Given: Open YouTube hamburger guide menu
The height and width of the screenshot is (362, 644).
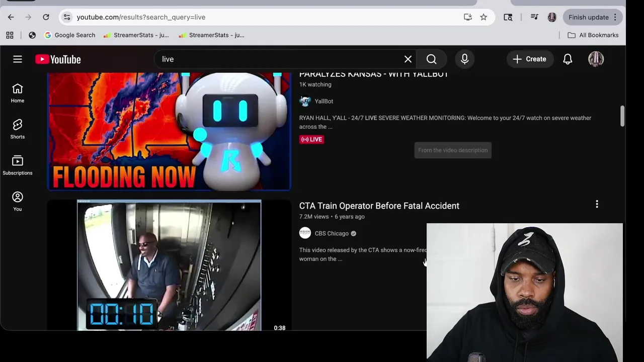Looking at the screenshot, I should (18, 59).
